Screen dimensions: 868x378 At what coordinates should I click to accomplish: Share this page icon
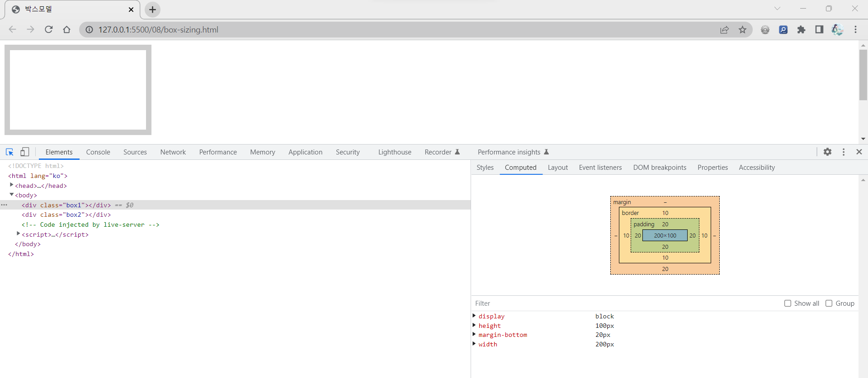pyautogui.click(x=724, y=29)
